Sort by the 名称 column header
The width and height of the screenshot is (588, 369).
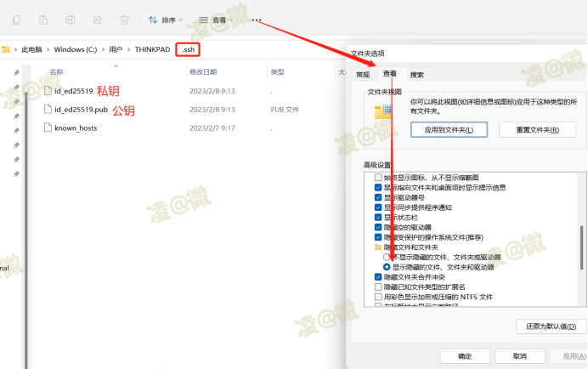(x=56, y=71)
